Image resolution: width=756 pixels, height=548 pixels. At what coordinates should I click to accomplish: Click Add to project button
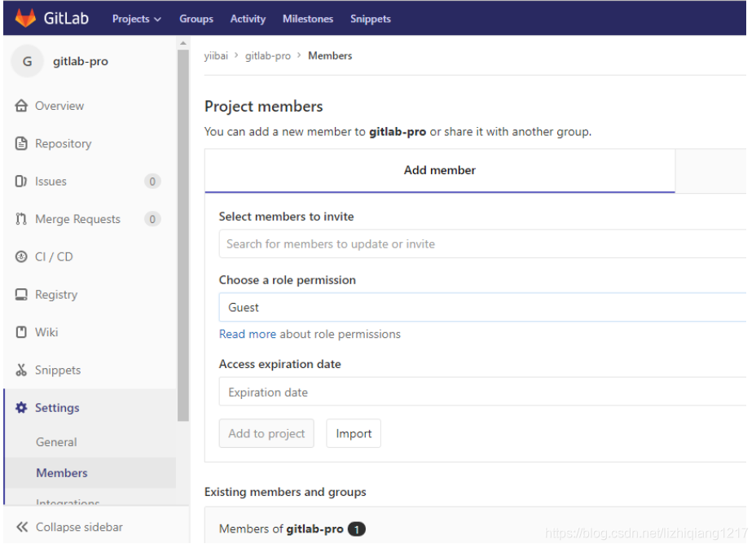(266, 433)
